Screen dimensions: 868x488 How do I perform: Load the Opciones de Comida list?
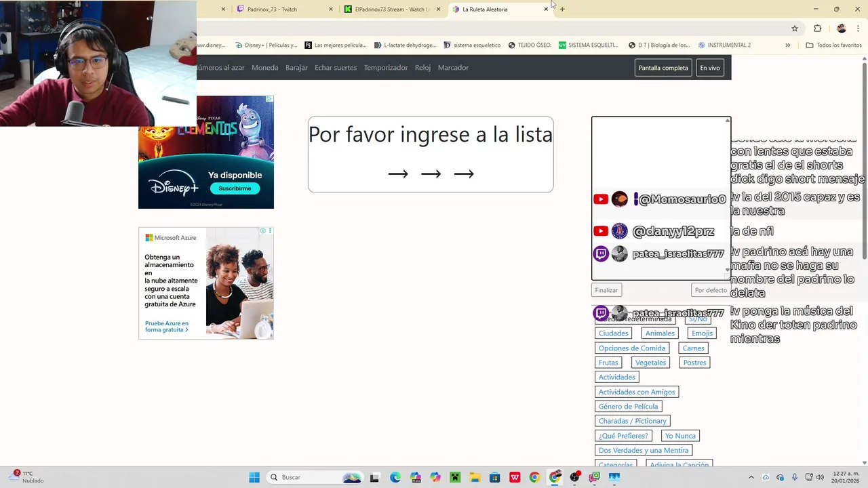(632, 348)
